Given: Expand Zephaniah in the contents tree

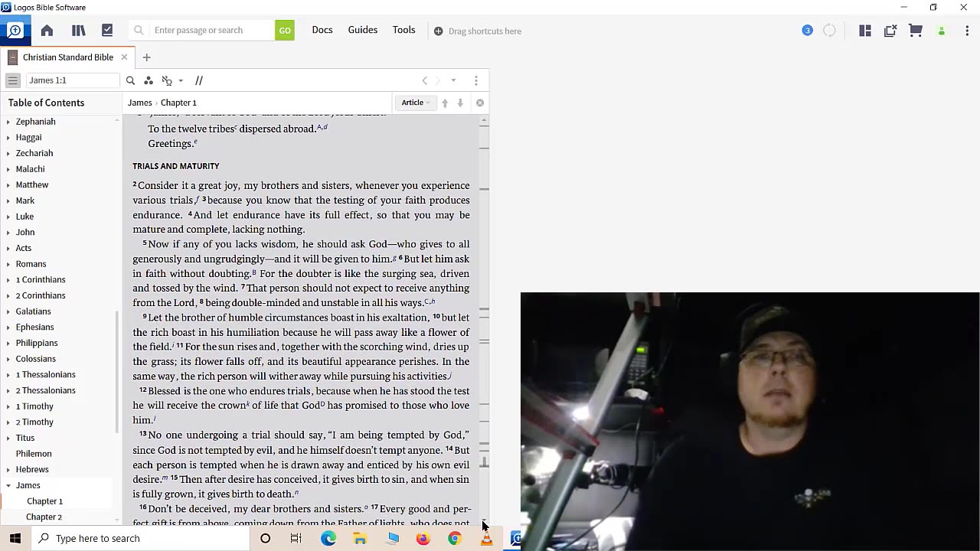Looking at the screenshot, I should tap(8, 122).
